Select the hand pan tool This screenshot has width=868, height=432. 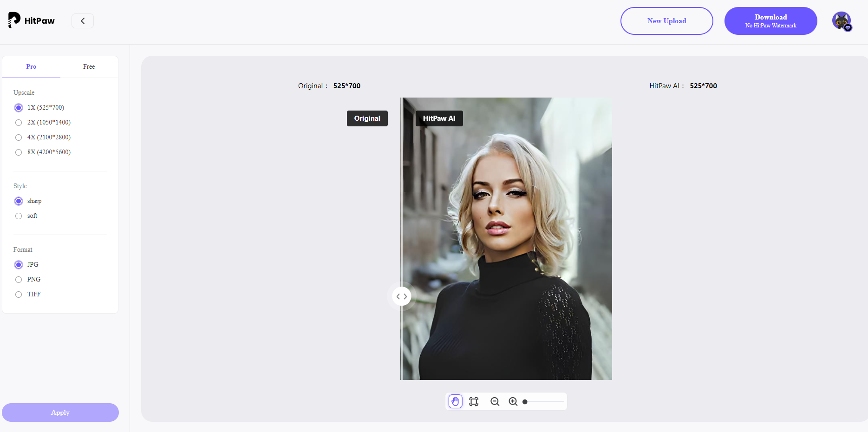pos(455,401)
